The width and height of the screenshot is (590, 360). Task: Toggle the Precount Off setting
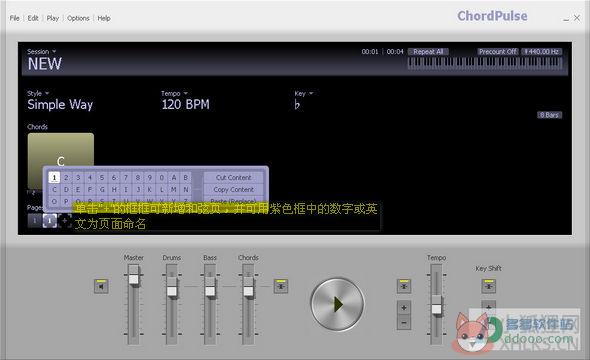point(498,52)
